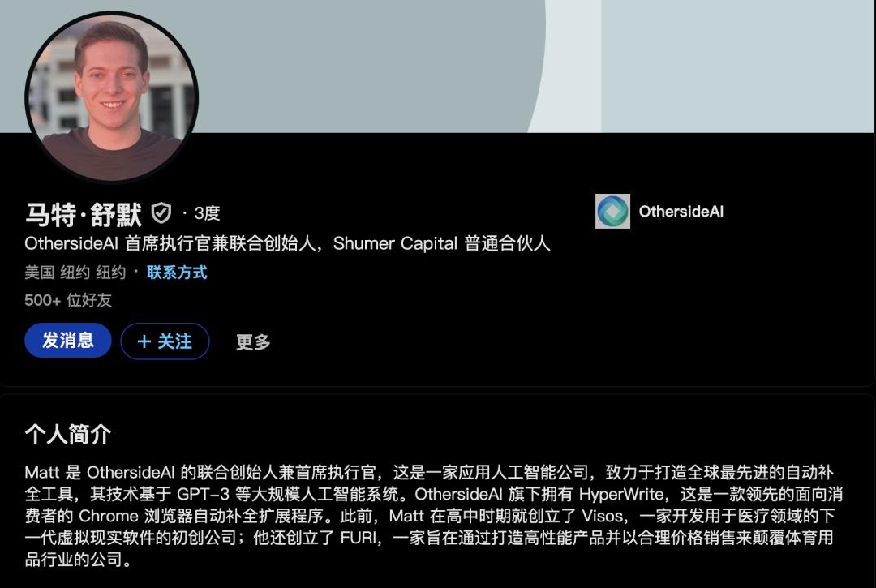Click the 个人简介 section heading
Viewport: 876px width, 588px height.
coord(67,435)
